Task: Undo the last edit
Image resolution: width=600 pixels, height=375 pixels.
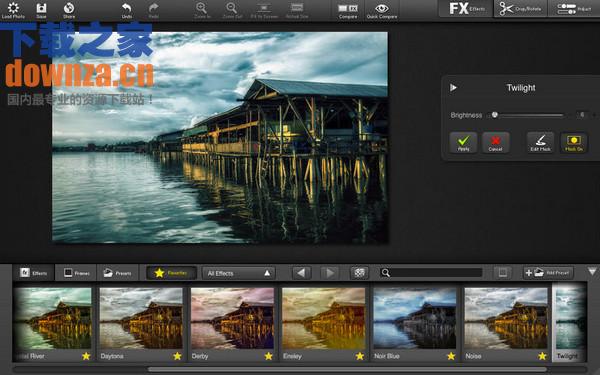Action: [127, 10]
